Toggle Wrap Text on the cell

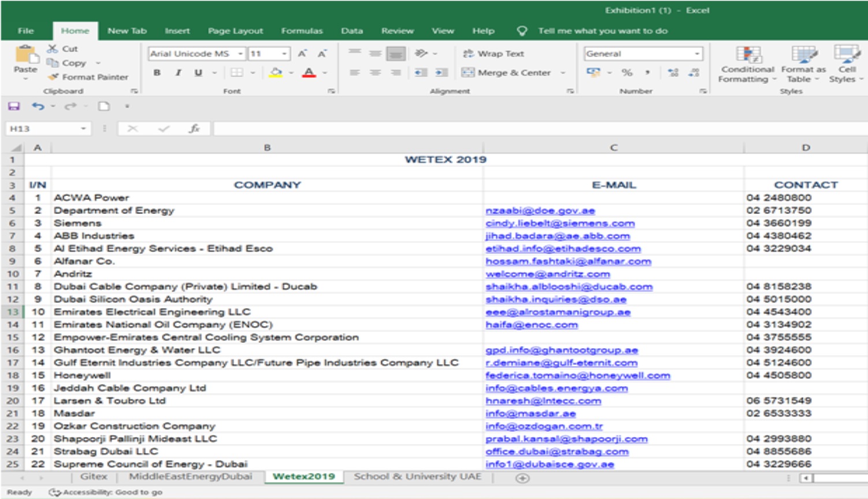pyautogui.click(x=494, y=54)
